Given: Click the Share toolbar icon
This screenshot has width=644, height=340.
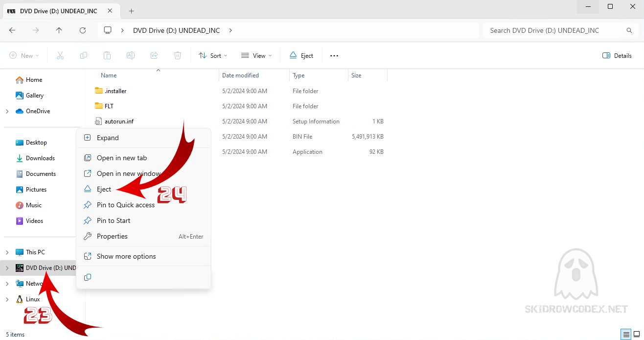Looking at the screenshot, I should click(154, 56).
